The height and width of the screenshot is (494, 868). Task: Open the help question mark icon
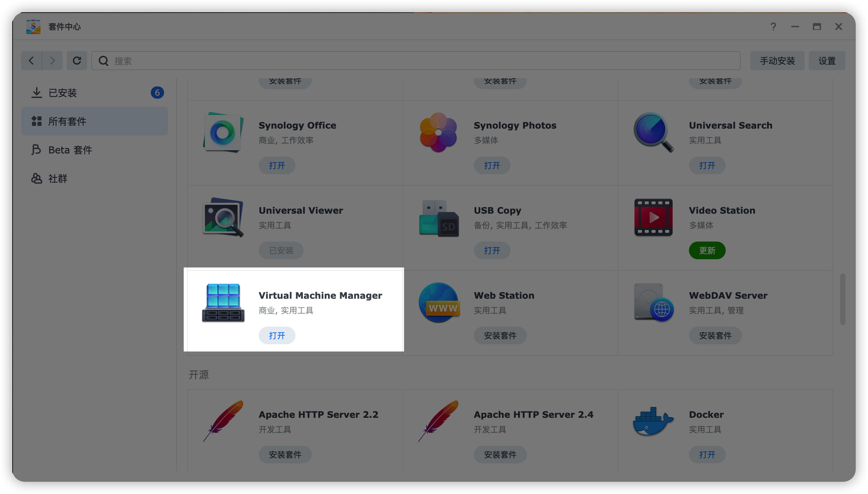tap(773, 27)
